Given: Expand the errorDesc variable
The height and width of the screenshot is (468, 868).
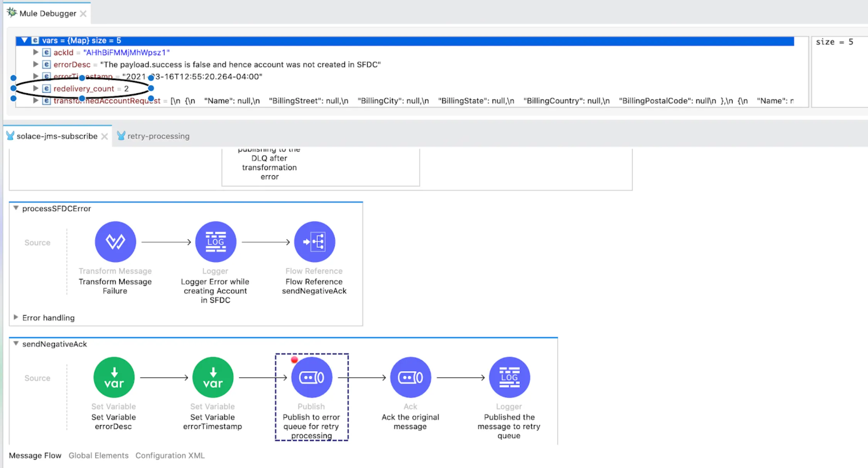Looking at the screenshot, I should coord(35,64).
